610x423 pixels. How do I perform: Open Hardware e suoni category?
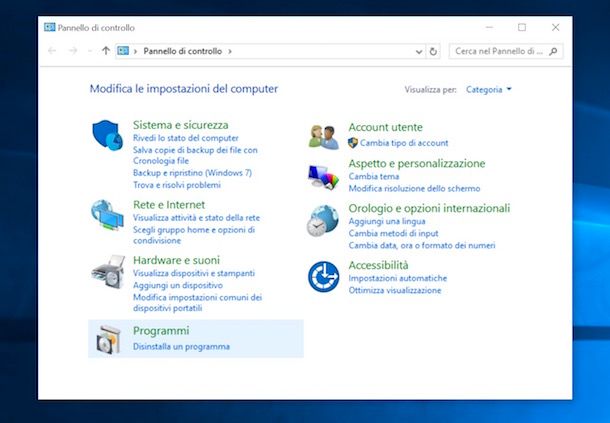pyautogui.click(x=176, y=260)
